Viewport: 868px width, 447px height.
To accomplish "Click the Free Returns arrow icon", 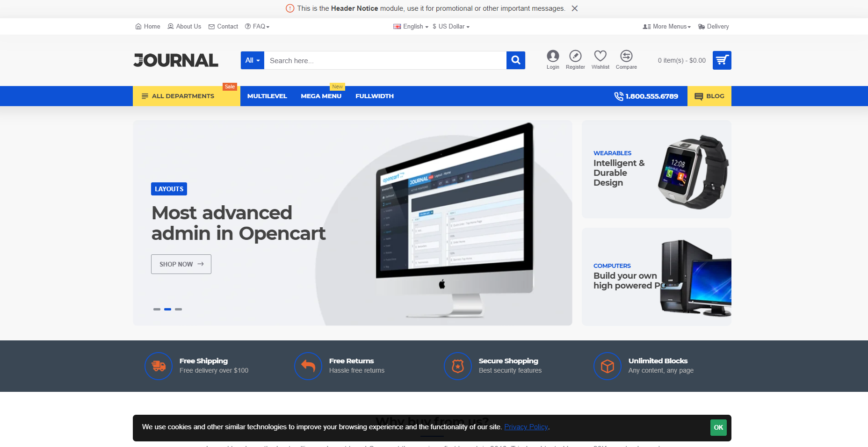I will point(308,366).
